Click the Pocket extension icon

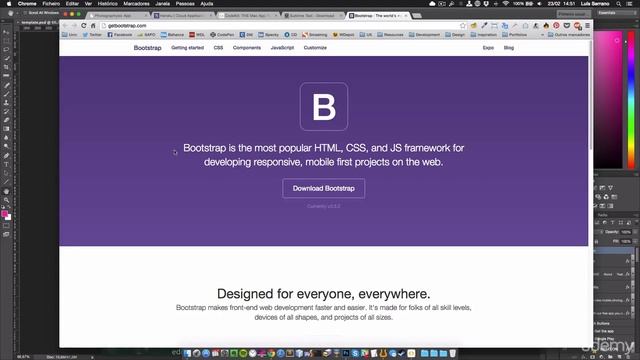point(567,25)
